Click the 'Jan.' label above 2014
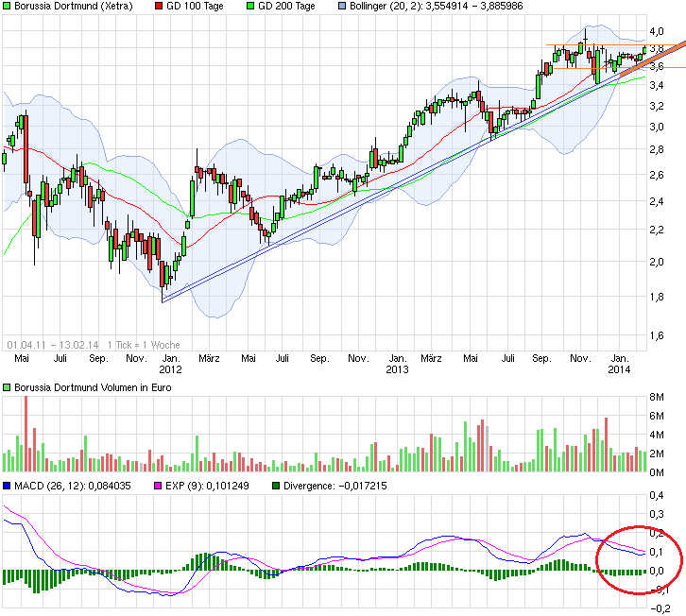 click(620, 359)
